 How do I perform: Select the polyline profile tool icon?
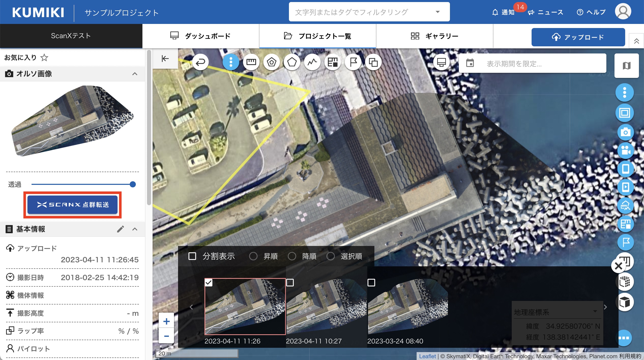[312, 62]
